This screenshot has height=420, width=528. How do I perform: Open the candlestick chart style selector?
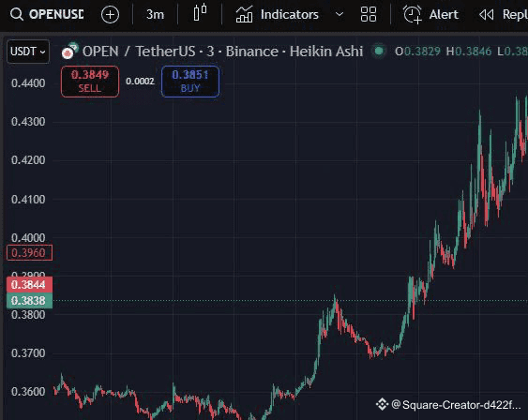tap(200, 14)
